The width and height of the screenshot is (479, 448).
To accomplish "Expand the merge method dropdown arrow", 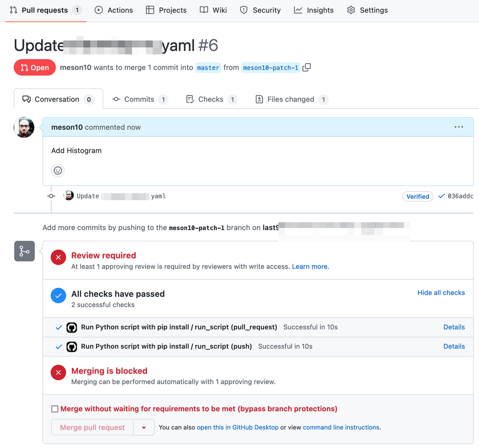I will click(x=144, y=427).
